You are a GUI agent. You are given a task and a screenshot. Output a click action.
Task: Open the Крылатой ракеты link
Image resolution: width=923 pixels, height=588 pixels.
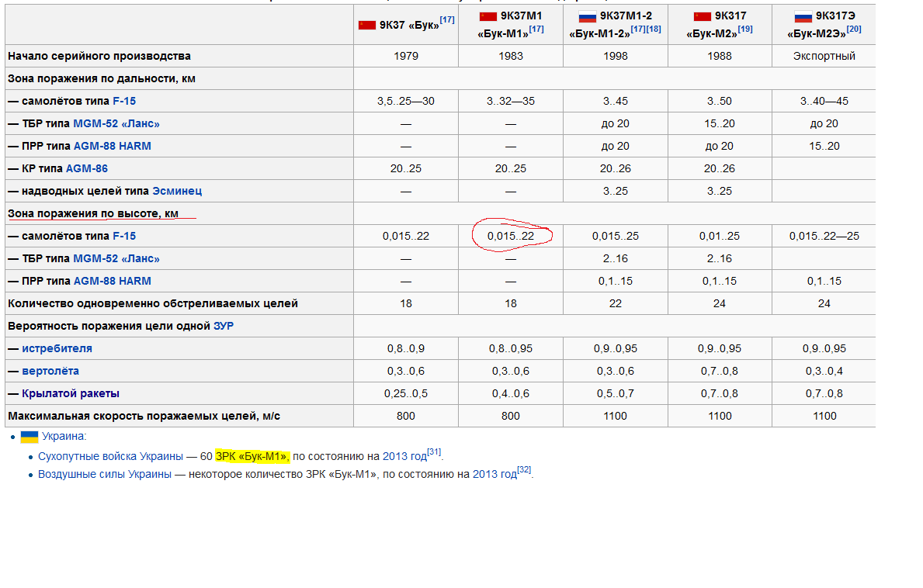[71, 393]
